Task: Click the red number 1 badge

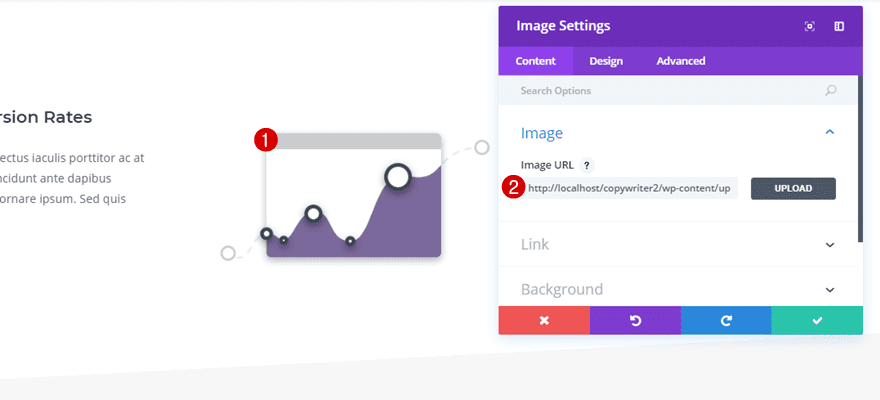Action: (x=266, y=140)
